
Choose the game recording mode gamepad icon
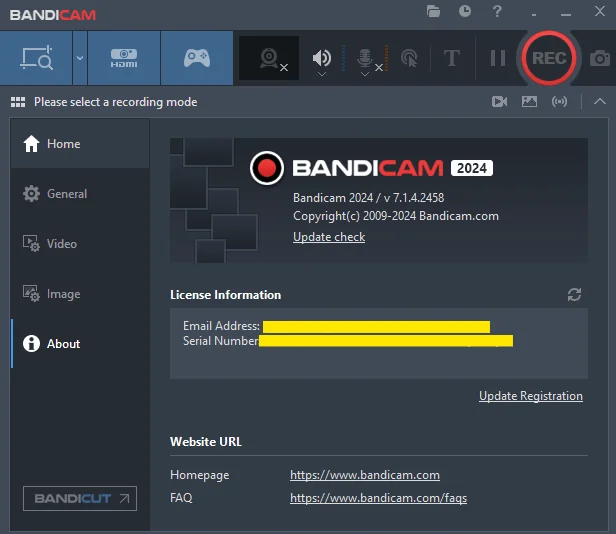tap(197, 58)
